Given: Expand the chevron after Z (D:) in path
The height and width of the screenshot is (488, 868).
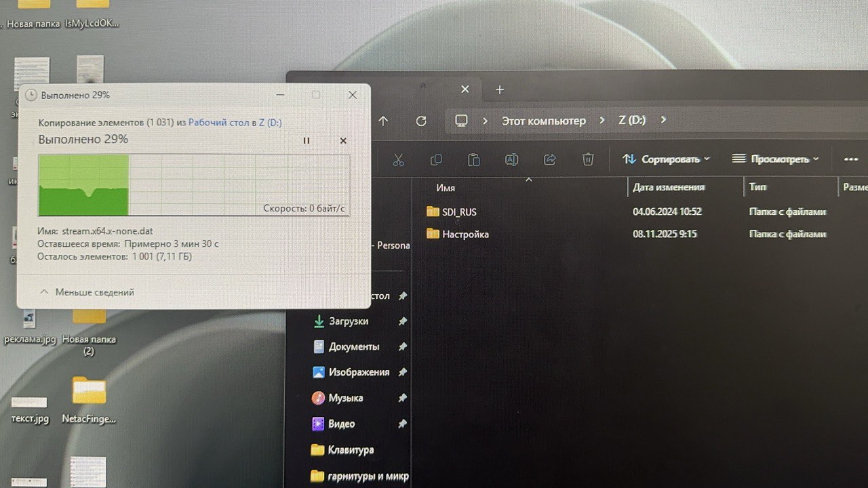Looking at the screenshot, I should 663,120.
